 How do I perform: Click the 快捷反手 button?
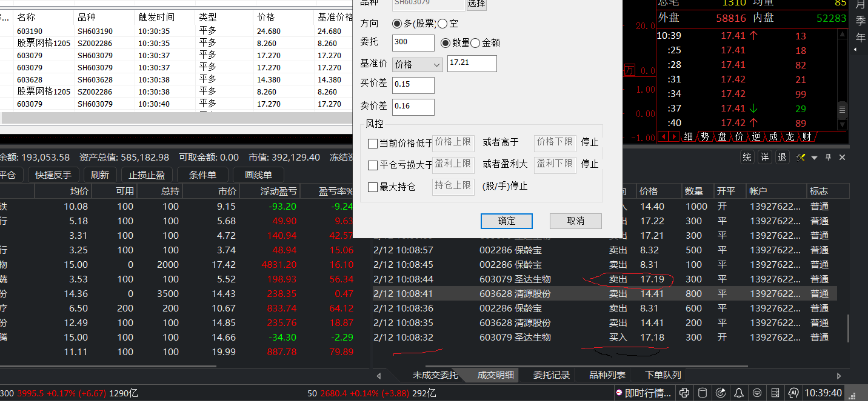(x=53, y=175)
